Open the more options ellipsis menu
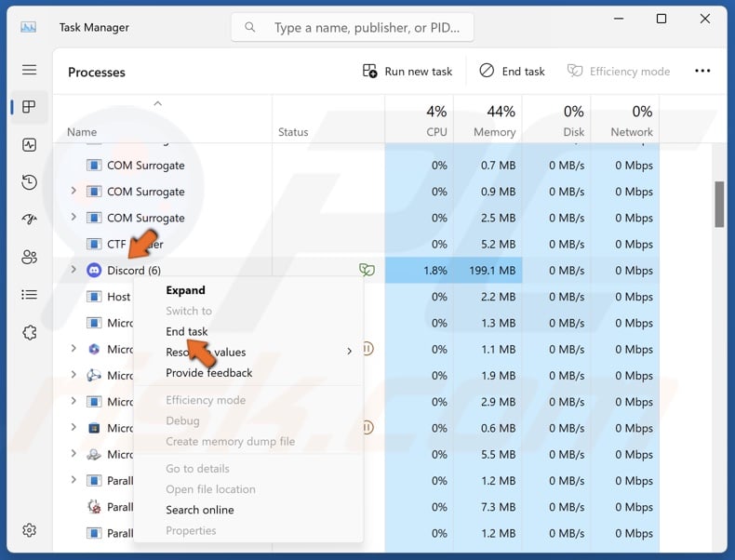The width and height of the screenshot is (735, 560). point(702,71)
